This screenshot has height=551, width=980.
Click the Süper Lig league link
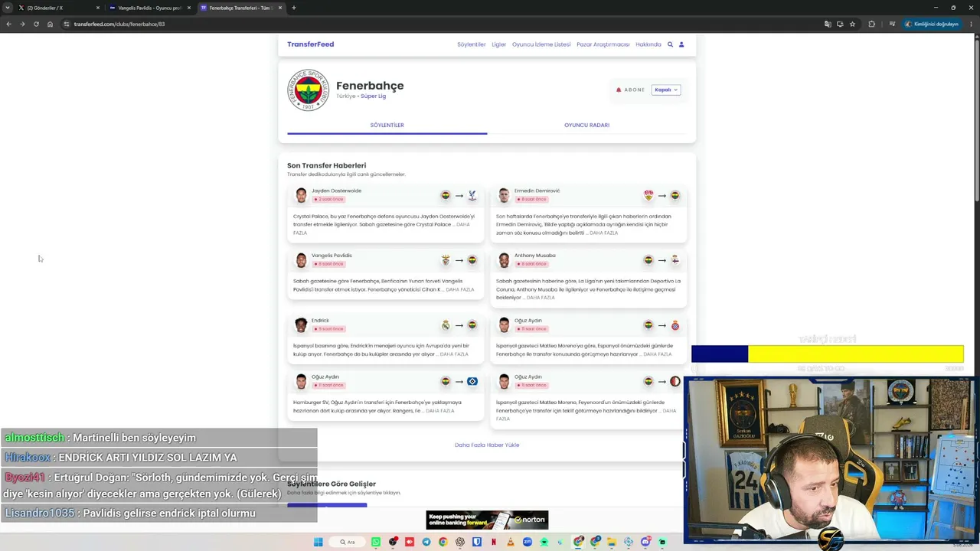pos(373,96)
